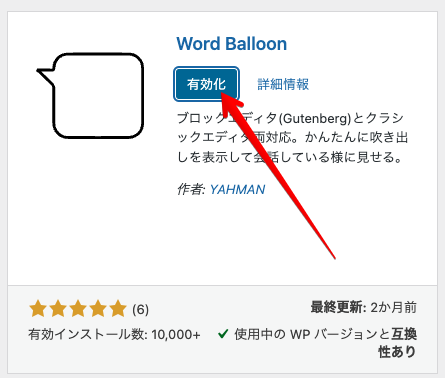The height and width of the screenshot is (378, 445).
Task: Click the 2か月前 update time text
Action: pos(393,307)
